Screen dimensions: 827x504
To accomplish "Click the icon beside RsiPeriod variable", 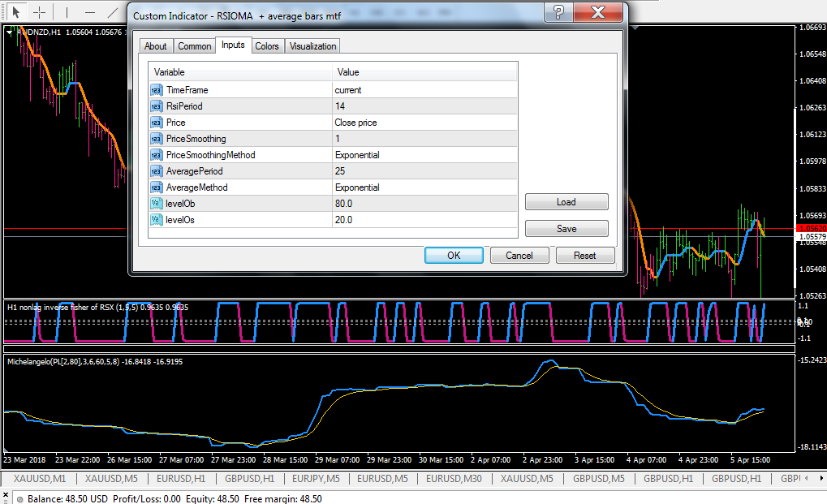I will (157, 106).
